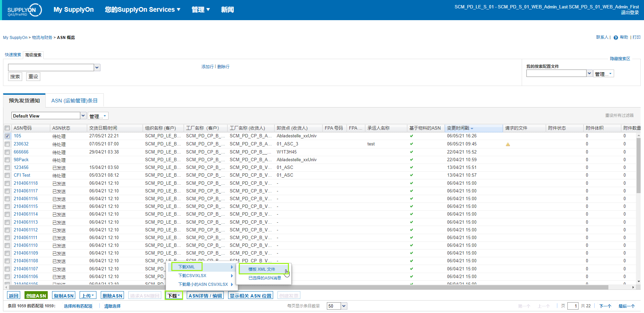Open Default View dropdown arrow
The height and width of the screenshot is (313, 644).
[x=83, y=116]
